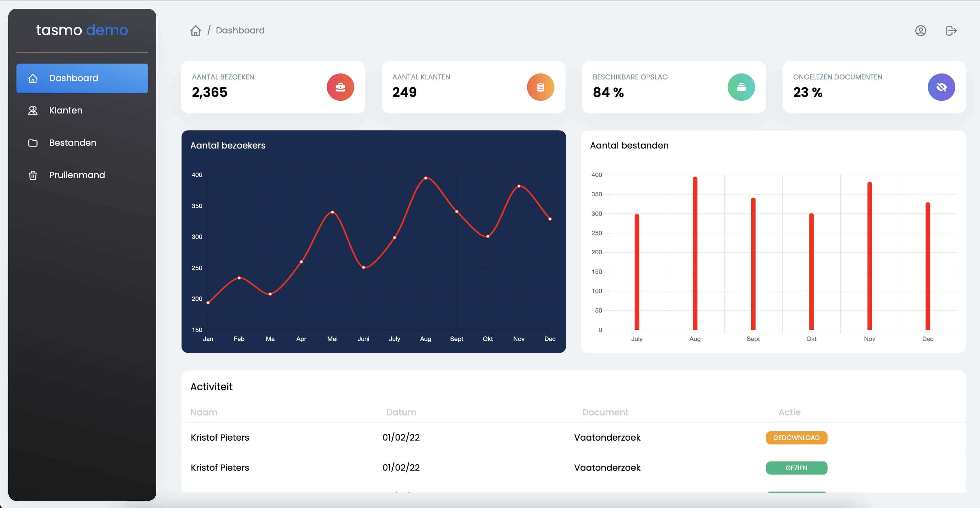Open Dashboard in the sidebar
This screenshot has width=980, height=508.
point(82,78)
